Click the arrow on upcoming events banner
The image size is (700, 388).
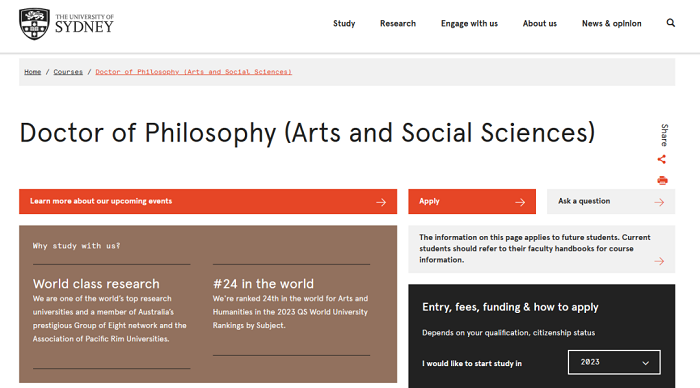click(x=381, y=202)
